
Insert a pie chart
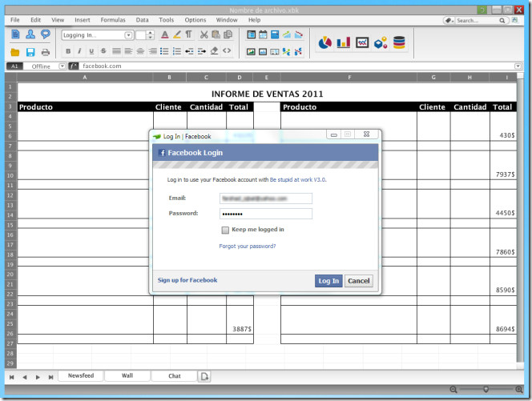[x=324, y=42]
